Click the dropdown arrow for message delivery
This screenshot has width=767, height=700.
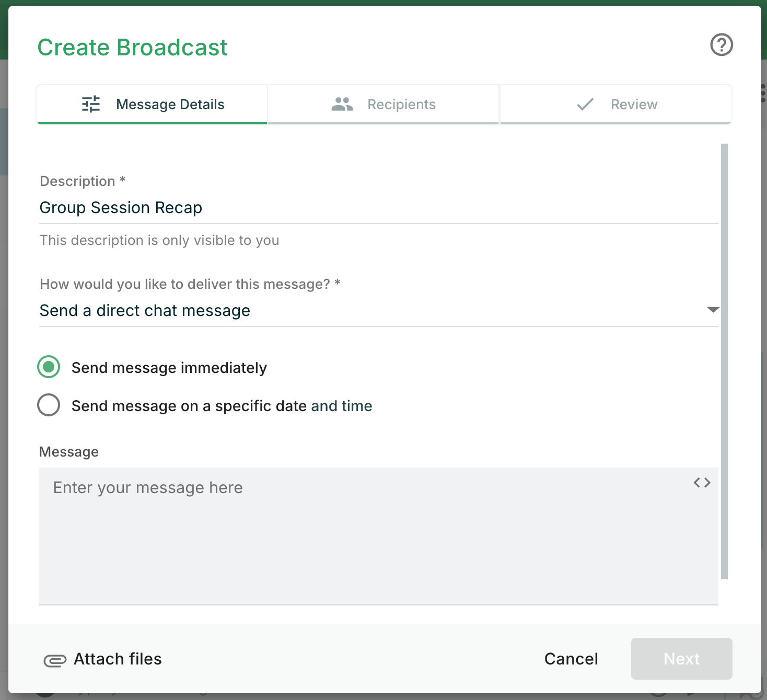pos(712,309)
